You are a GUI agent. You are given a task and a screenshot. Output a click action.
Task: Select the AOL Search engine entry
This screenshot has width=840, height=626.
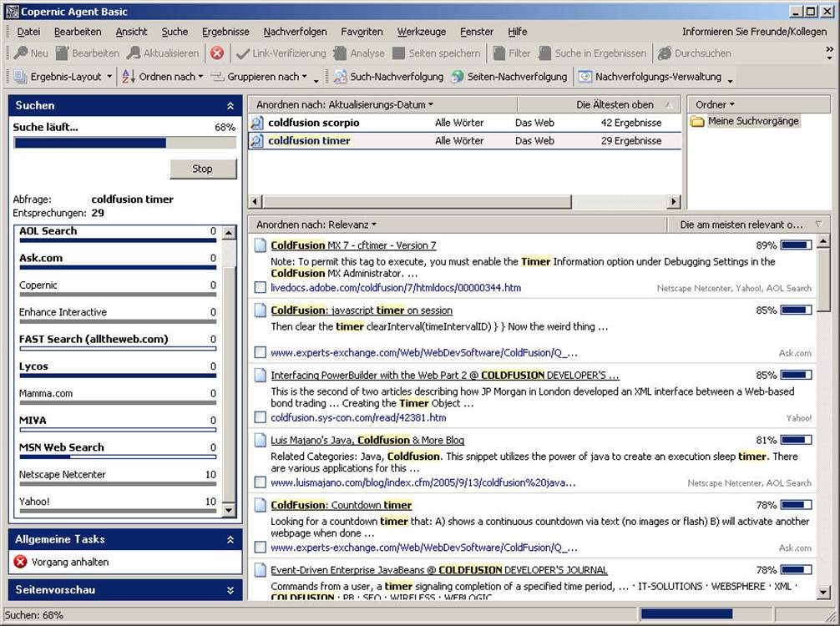118,235
